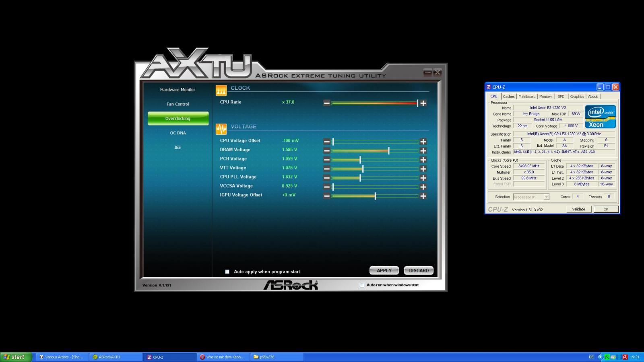This screenshot has height=362, width=644.
Task: Click the DE language indicator in tray
Action: point(591,357)
